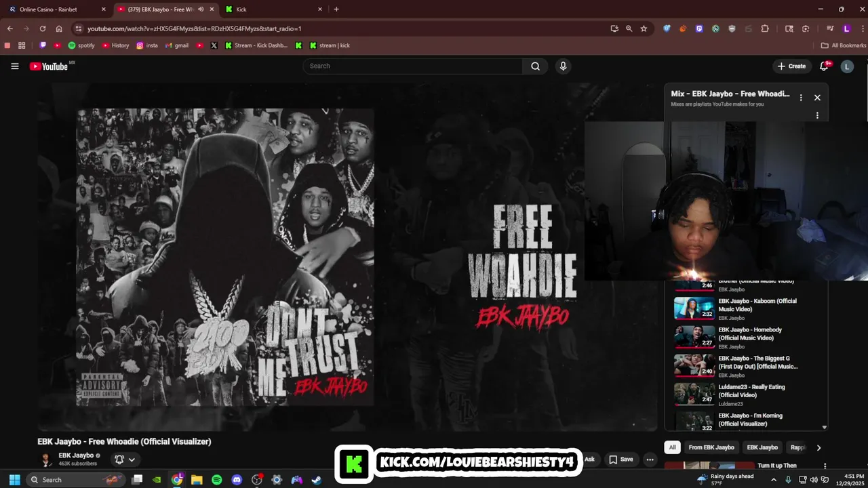
Task: Open the Twitch extension icon
Action: pos(699,28)
